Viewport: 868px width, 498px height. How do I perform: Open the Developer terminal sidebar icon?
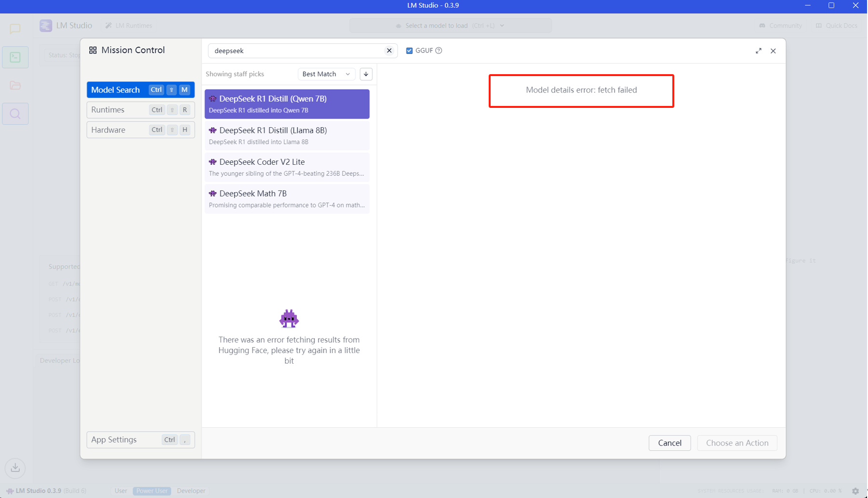click(x=15, y=57)
